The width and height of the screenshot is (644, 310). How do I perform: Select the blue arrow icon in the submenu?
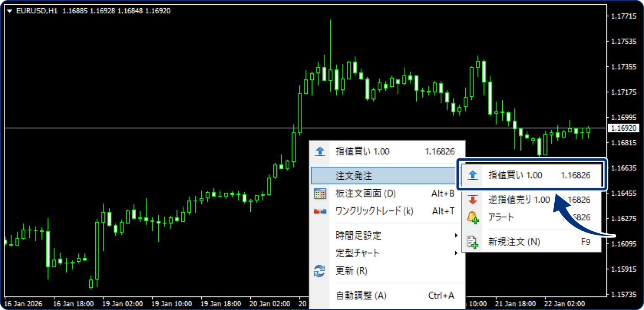pyautogui.click(x=473, y=175)
